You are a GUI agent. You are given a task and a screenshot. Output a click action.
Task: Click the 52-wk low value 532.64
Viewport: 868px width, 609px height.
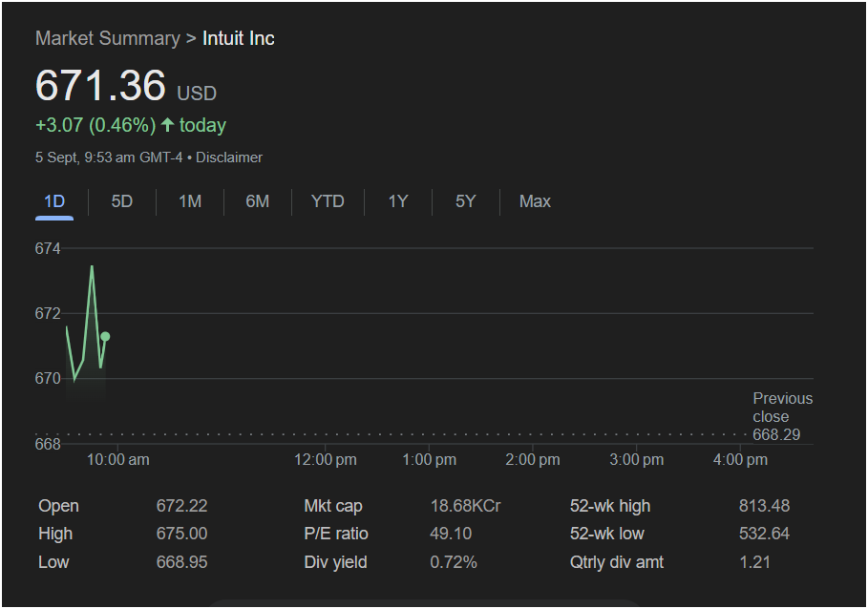point(765,534)
